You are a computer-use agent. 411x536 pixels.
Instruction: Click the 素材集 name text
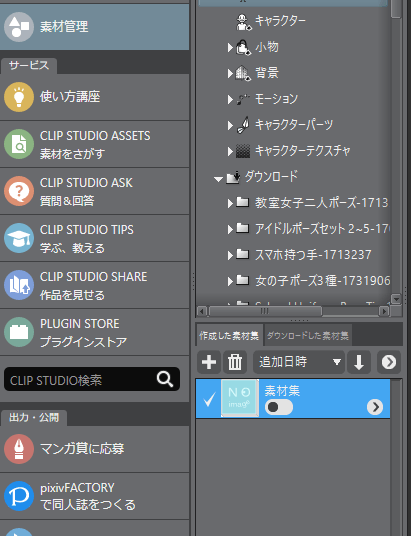(282, 390)
